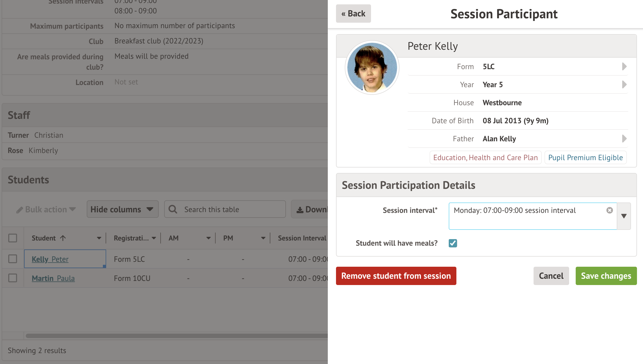Click Peter Kelly's profile photo

pos(372,67)
